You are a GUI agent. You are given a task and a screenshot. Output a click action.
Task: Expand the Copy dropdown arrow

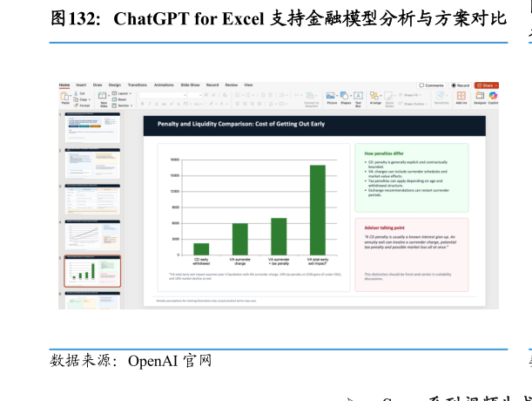point(90,99)
